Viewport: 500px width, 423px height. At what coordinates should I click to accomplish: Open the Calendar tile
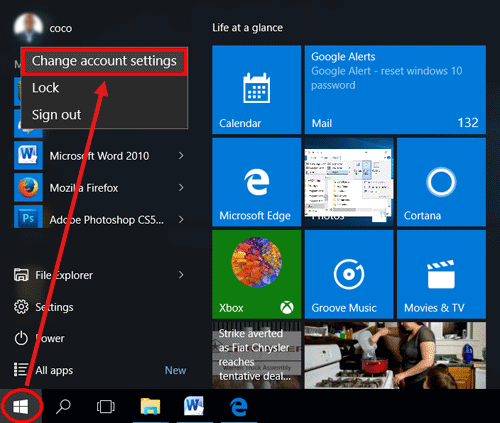[256, 90]
